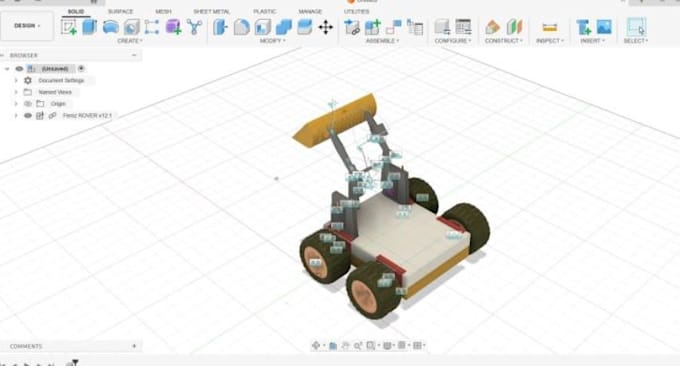Collapse the Unsaved root browser node
The image size is (680, 366).
pyautogui.click(x=7, y=69)
